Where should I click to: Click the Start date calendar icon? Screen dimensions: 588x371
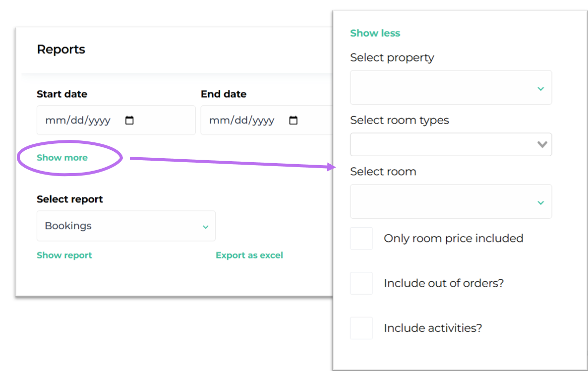pos(129,121)
